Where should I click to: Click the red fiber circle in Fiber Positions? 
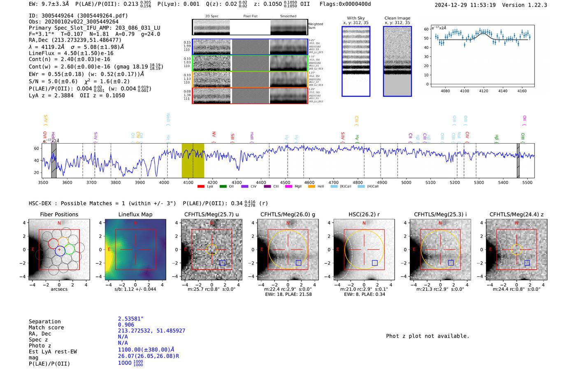click(x=53, y=244)
